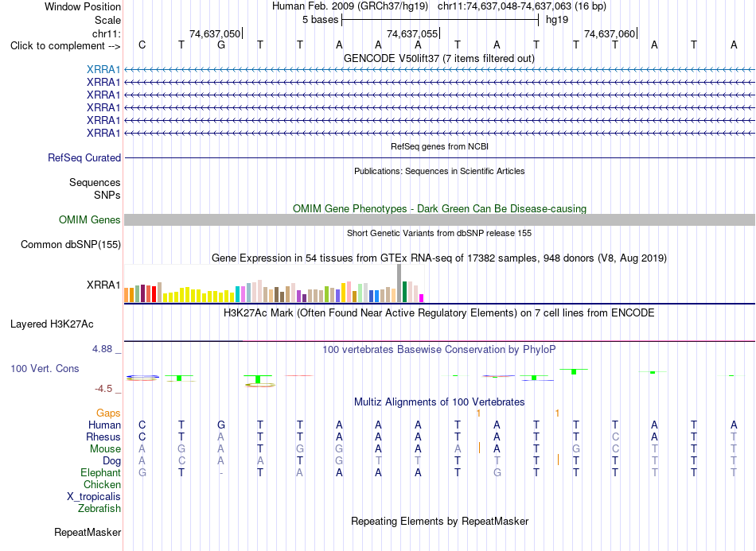This screenshot has width=756, height=551.
Task: Click the tallest gray bar in GTEx chart
Action: click(399, 283)
